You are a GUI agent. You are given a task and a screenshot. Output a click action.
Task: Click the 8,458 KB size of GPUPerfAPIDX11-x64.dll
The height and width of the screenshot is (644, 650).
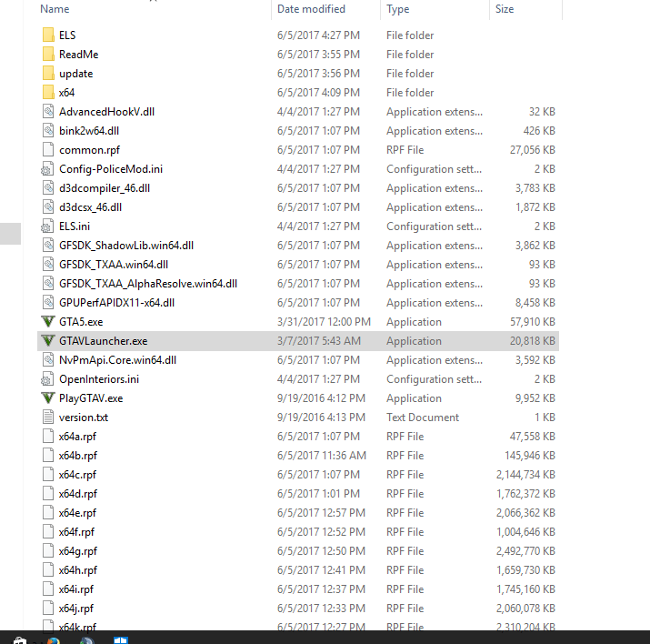tap(535, 302)
